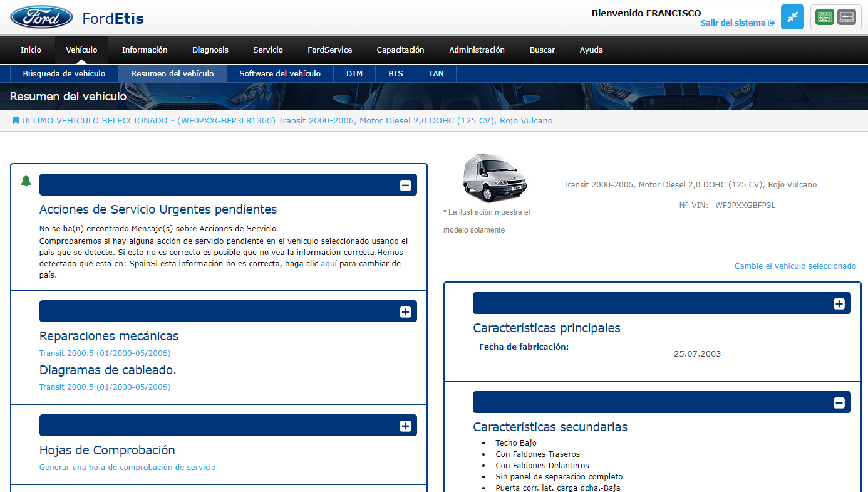Click the exit icon after Salir del sistema
This screenshot has height=492, width=868.
[x=772, y=23]
